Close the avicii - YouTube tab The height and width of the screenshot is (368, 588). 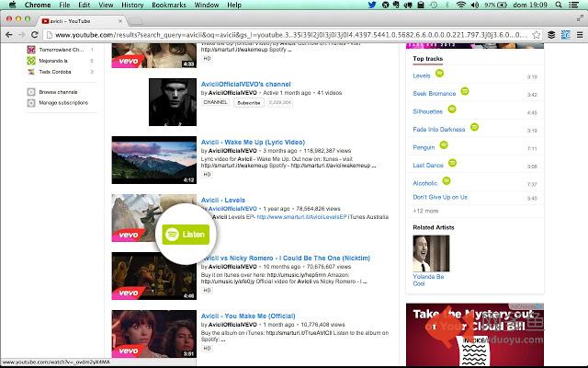tap(120, 21)
